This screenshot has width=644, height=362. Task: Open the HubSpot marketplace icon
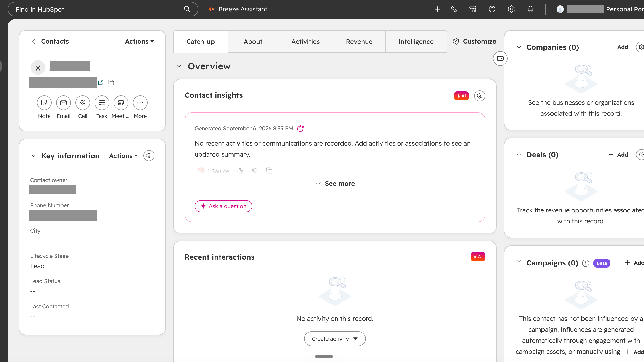pyautogui.click(x=473, y=9)
